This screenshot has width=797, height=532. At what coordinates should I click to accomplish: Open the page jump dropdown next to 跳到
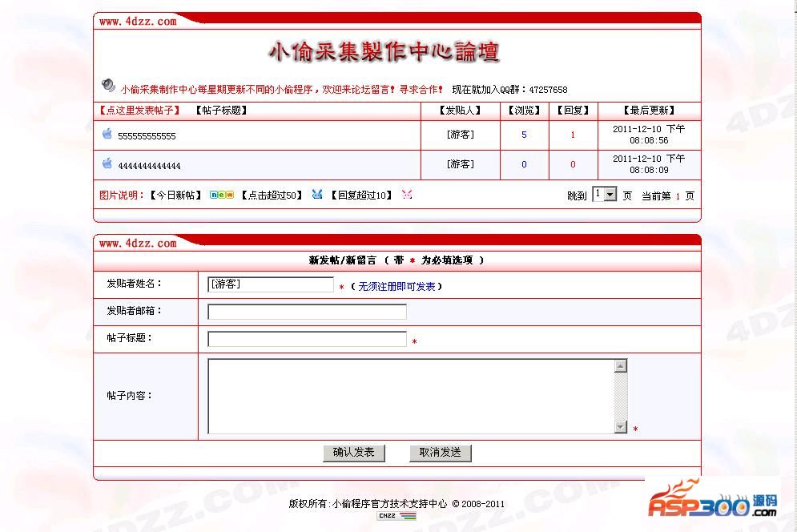pos(605,194)
